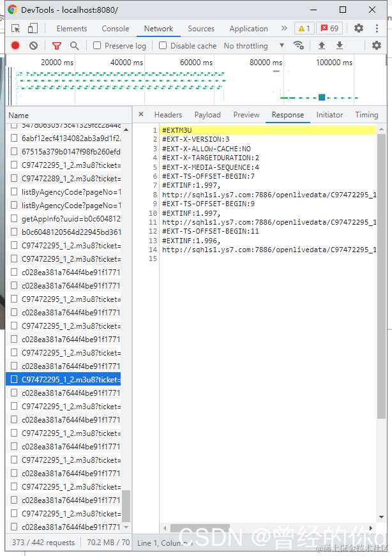The height and width of the screenshot is (556, 392).
Task: Click the blue marker in timeline overview
Action: pyautogui.click(x=322, y=97)
